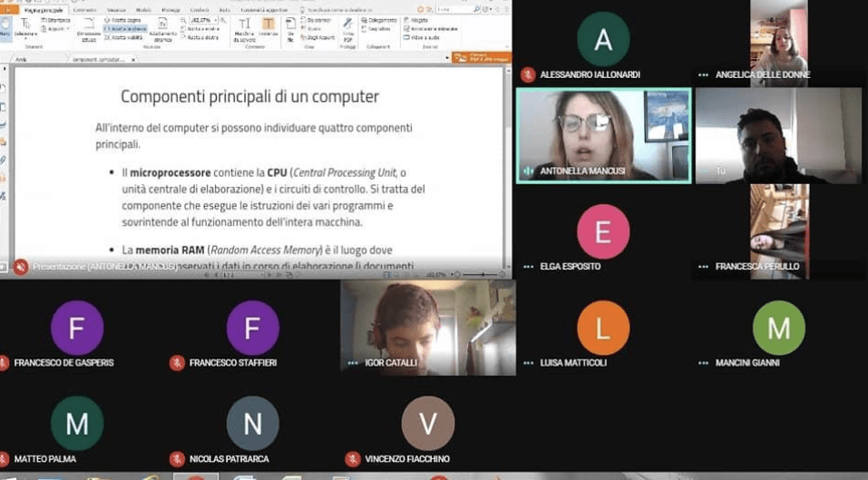
Task: Click the muted mic icon beside Alessandro Iallonardi
Action: tap(528, 74)
